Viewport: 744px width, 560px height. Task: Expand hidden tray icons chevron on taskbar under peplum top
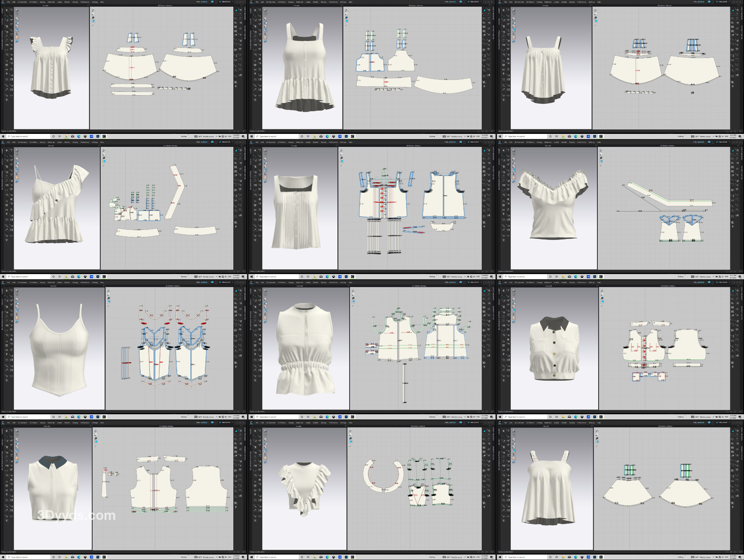pos(465,136)
